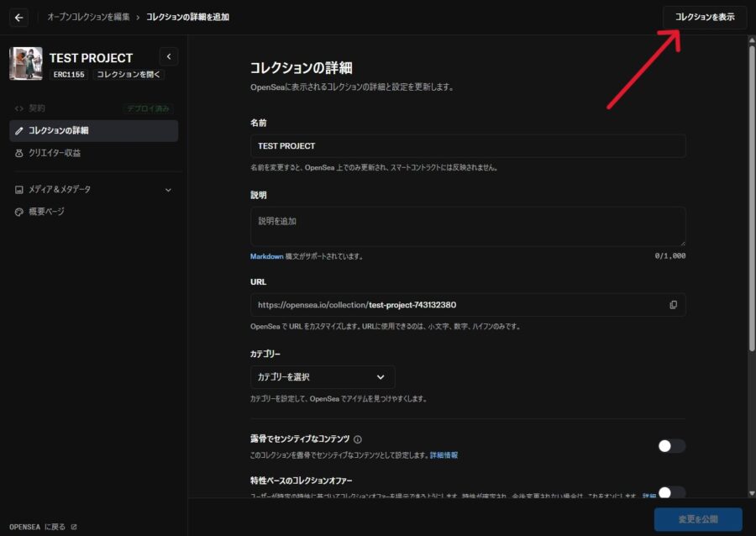Click the 概要ページ palette icon
756x536 pixels.
coord(18,212)
